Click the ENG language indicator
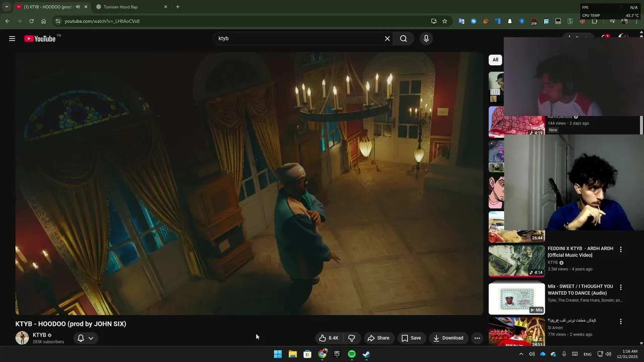Image resolution: width=644 pixels, height=362 pixels. (587, 354)
